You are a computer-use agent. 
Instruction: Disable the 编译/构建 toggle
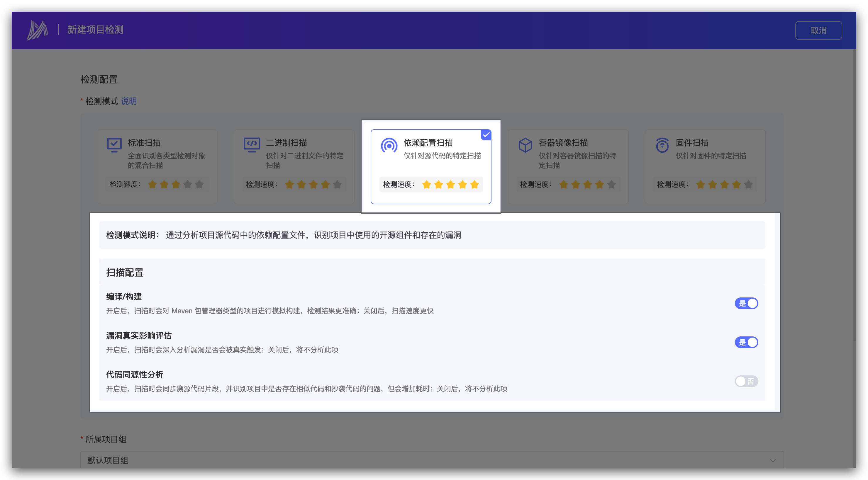746,303
